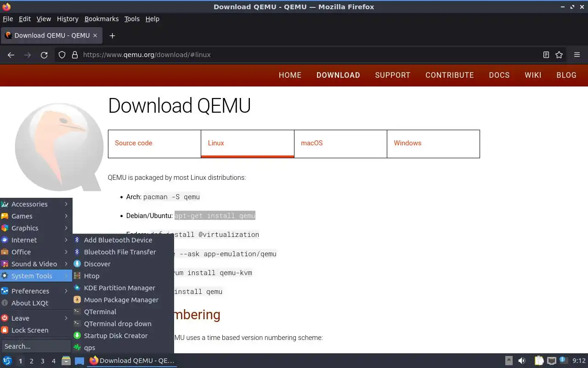Open the Firefox hamburger application menu
588x368 pixels.
click(577, 55)
